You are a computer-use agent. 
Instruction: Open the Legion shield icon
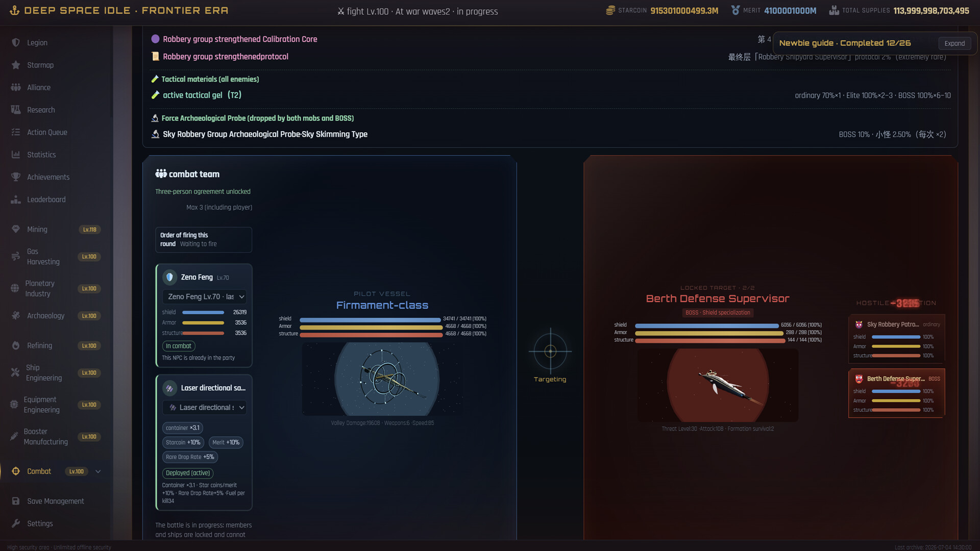coord(16,42)
